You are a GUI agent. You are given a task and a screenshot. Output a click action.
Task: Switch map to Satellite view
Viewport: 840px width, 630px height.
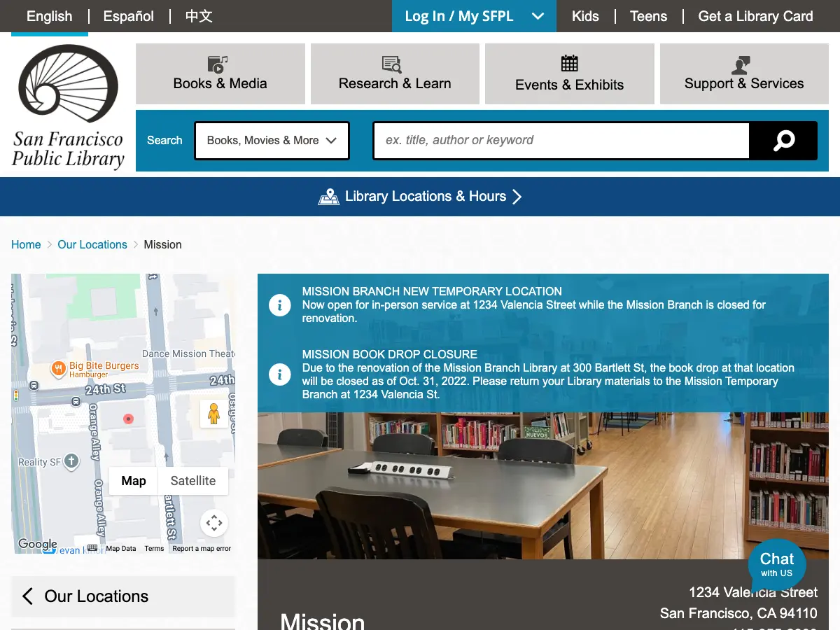pos(193,481)
